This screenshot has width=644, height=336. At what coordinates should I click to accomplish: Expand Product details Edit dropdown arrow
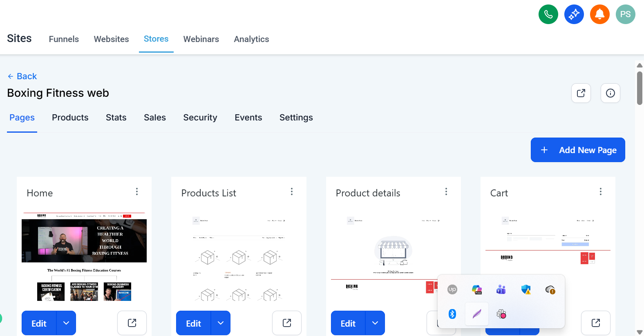tap(375, 323)
